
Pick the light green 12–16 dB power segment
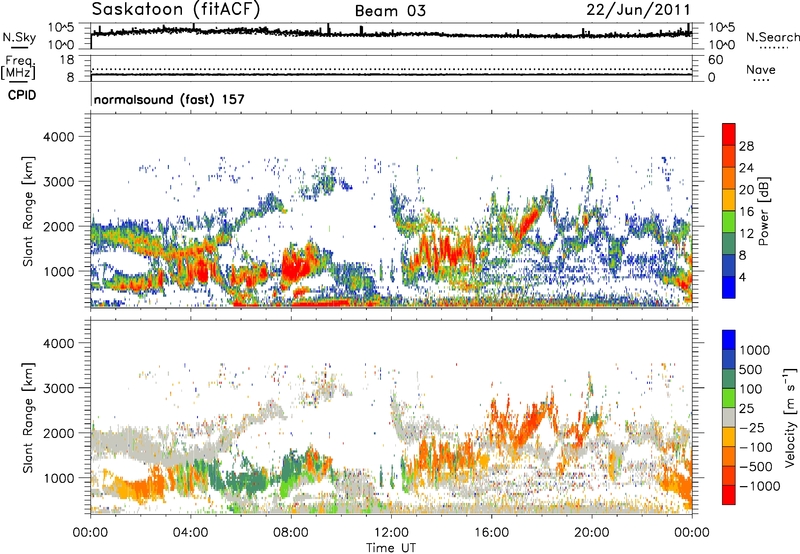tap(729, 221)
